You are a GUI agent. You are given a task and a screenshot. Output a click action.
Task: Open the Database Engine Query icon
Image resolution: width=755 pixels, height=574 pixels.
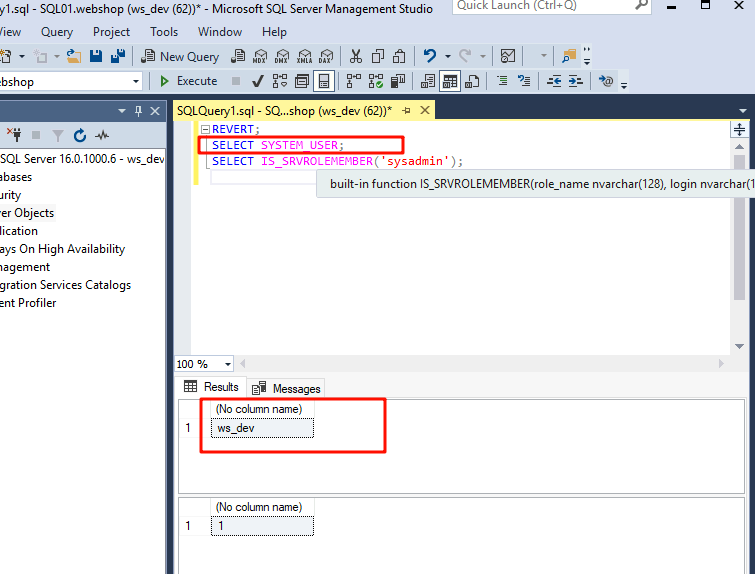[238, 57]
